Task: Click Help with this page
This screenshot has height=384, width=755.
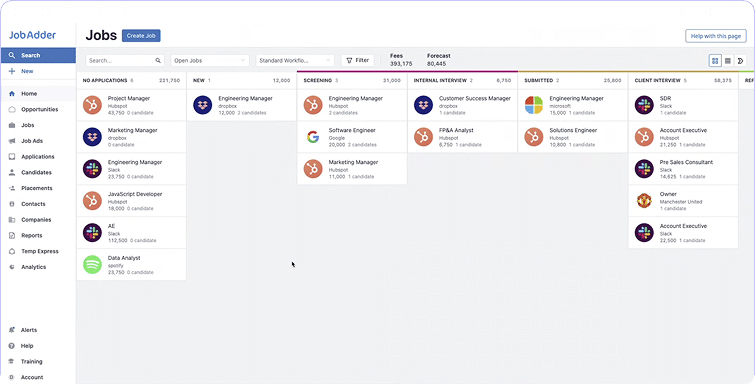Action: [716, 36]
